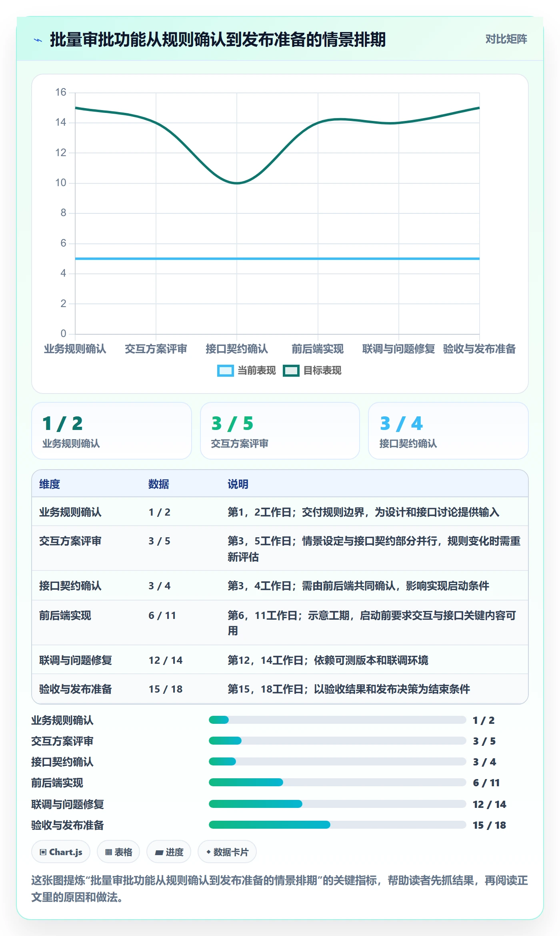Click the 目标表现 legend text
560x936 pixels.
322,371
